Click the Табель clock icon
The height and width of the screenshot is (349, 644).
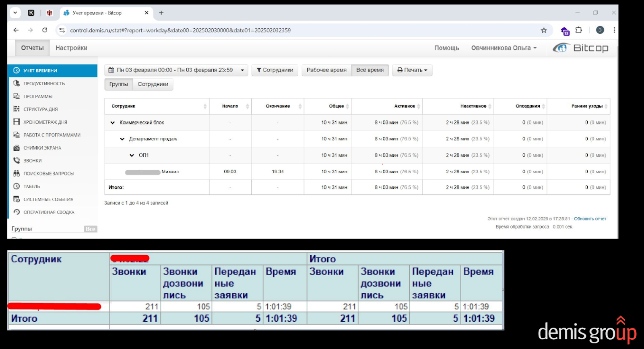point(17,186)
